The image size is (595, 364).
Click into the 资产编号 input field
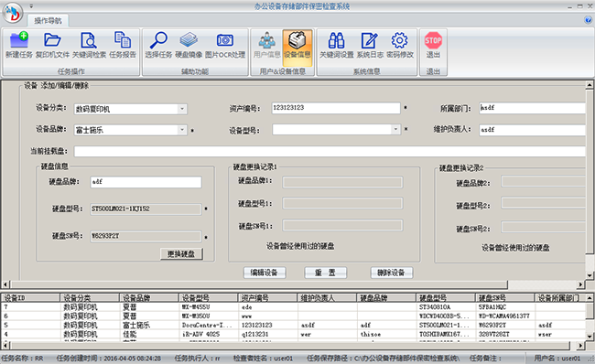pos(336,108)
